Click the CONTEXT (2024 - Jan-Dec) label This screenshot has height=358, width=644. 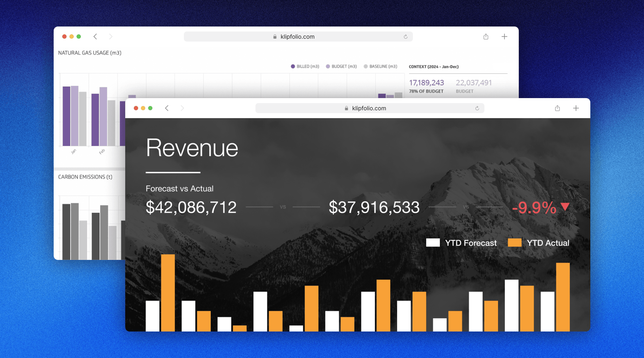click(434, 66)
